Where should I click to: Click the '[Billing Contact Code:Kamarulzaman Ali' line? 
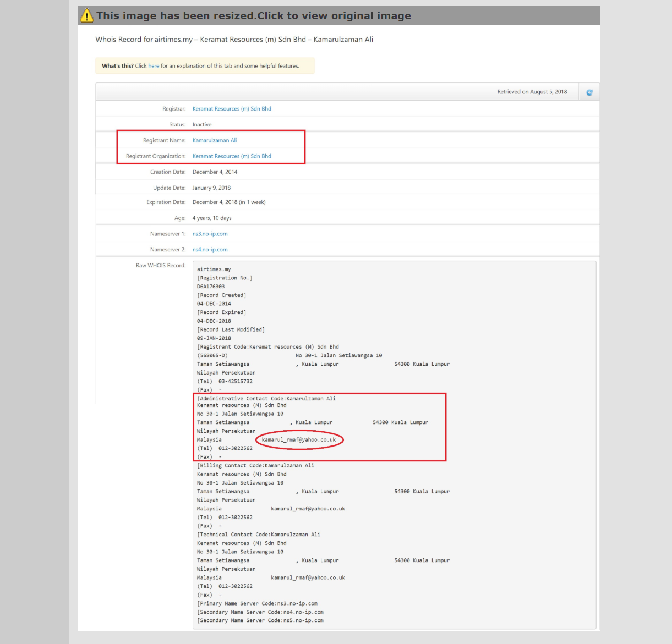(255, 466)
